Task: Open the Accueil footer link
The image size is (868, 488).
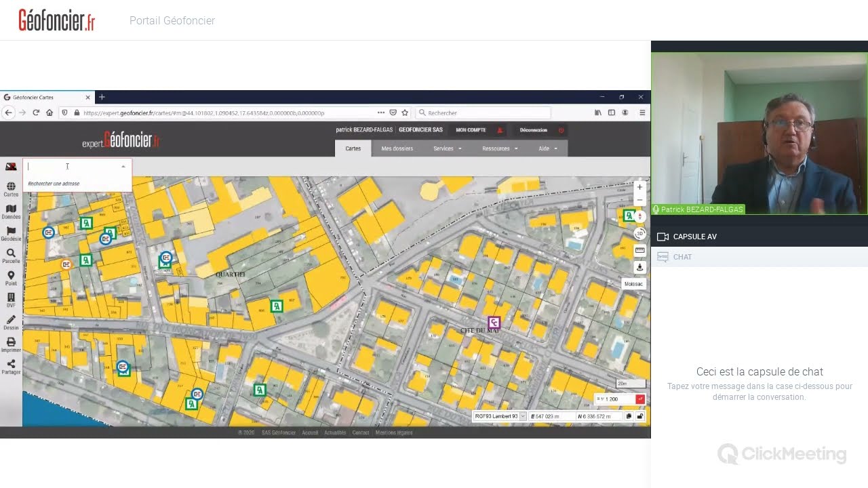Action: pos(310,432)
